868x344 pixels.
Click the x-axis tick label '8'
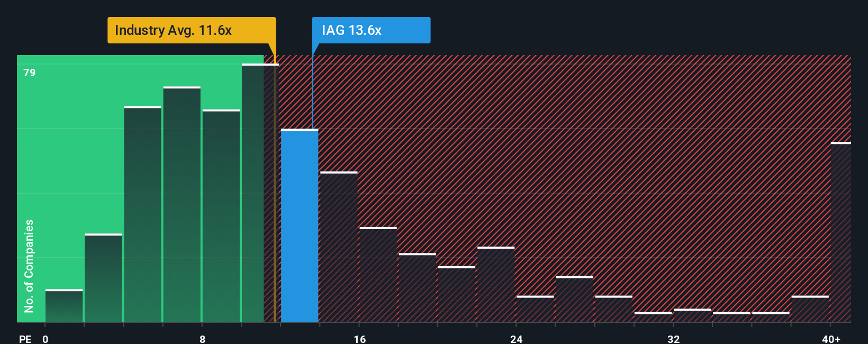click(x=202, y=339)
